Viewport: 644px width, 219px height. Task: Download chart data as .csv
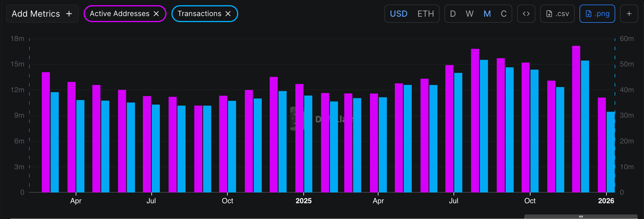(x=557, y=14)
